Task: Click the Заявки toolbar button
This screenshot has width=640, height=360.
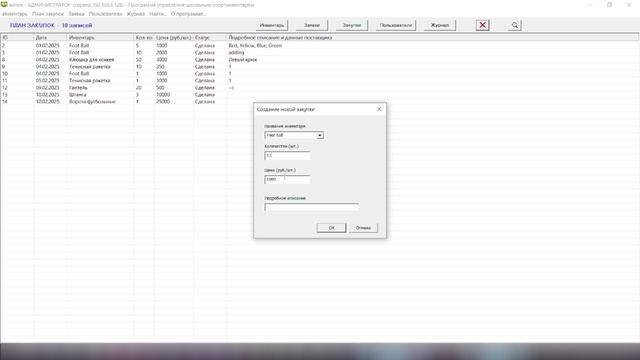Action: [x=311, y=25]
